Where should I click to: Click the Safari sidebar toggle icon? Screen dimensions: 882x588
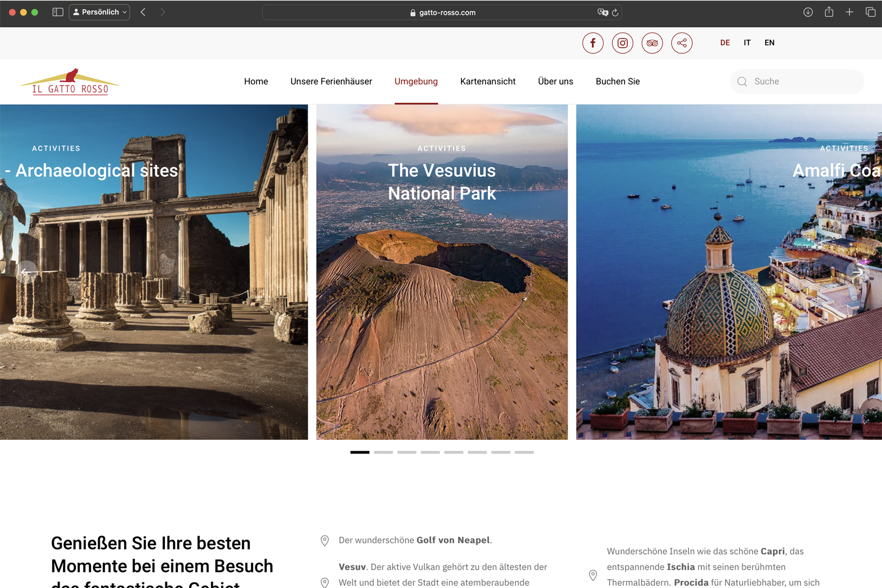58,12
